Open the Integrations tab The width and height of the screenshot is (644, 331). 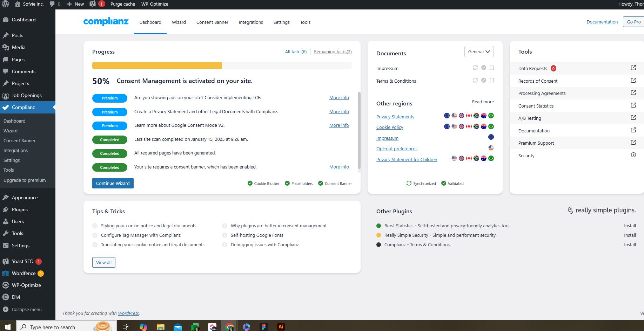(251, 22)
